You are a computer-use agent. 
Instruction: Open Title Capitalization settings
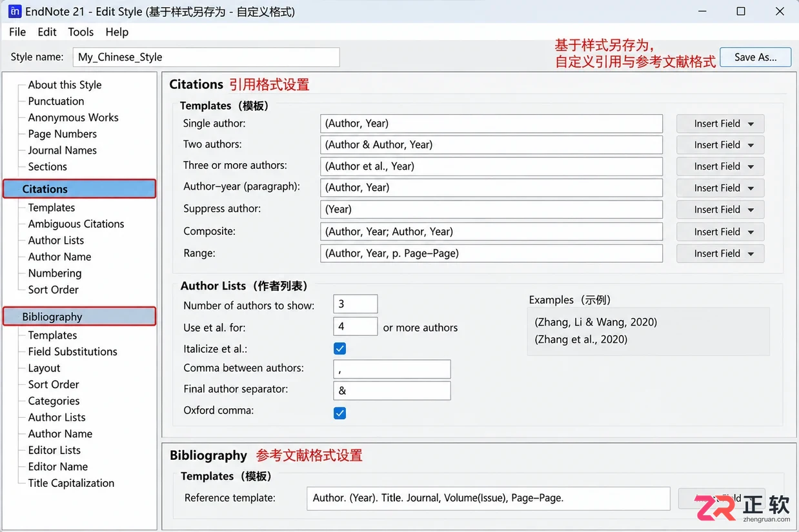point(71,483)
